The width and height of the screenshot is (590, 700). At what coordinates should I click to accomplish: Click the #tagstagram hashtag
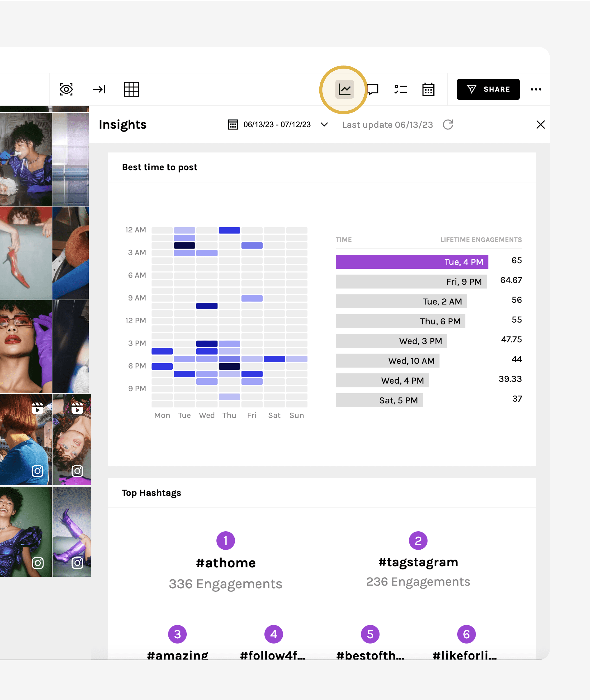(418, 562)
